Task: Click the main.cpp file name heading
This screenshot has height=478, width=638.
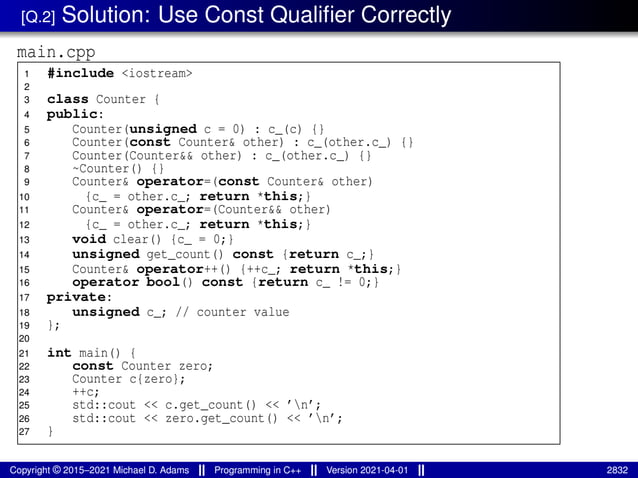Action: [56, 52]
